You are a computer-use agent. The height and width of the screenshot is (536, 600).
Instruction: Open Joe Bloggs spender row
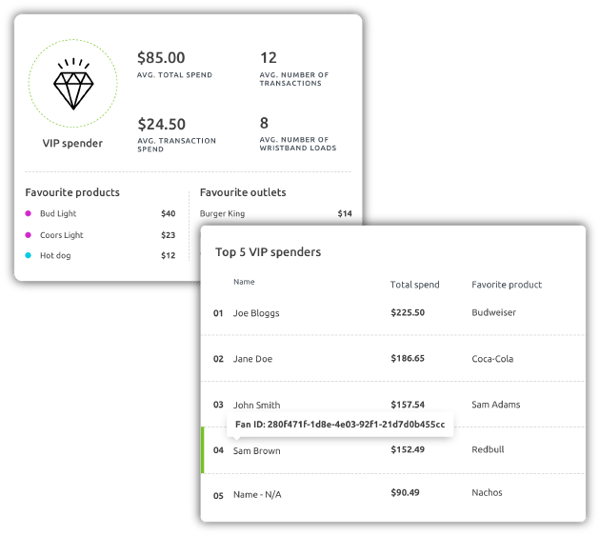click(x=393, y=313)
